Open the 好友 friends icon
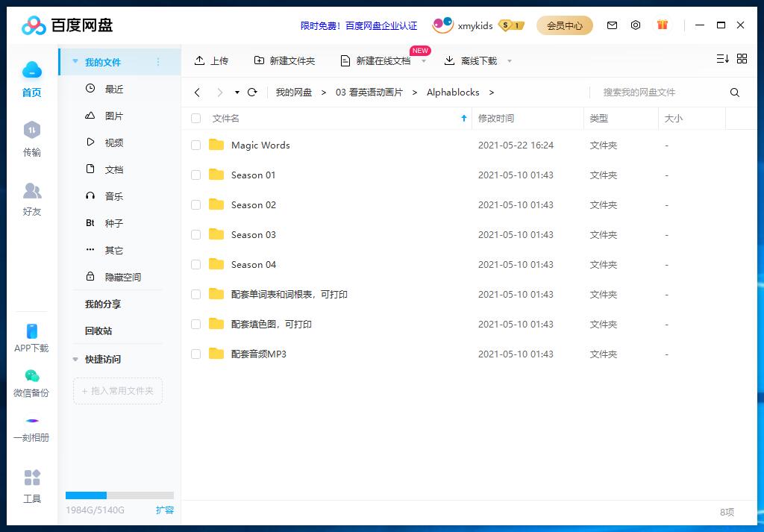The height and width of the screenshot is (532, 764). (x=32, y=191)
